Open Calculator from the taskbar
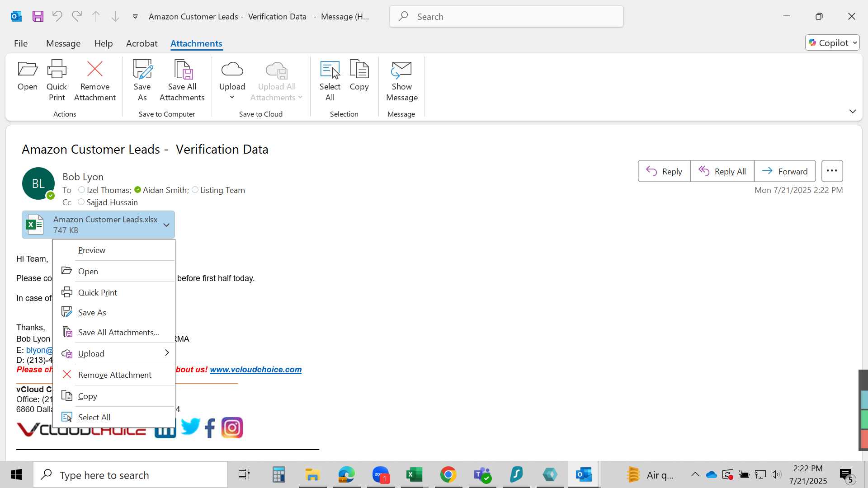This screenshot has height=488, width=868. click(278, 475)
